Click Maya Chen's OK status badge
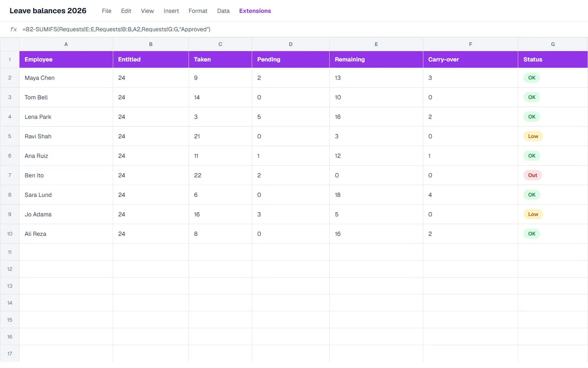588x368 pixels. click(532, 78)
